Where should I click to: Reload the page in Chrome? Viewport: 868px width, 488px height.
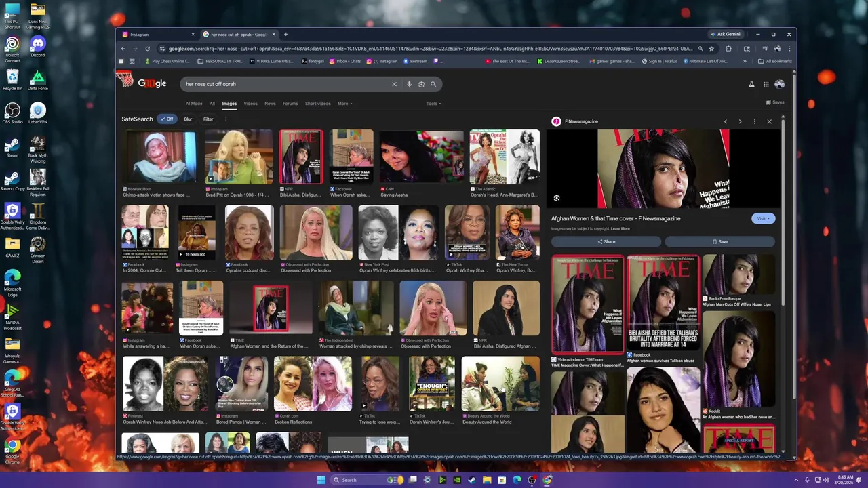point(147,49)
